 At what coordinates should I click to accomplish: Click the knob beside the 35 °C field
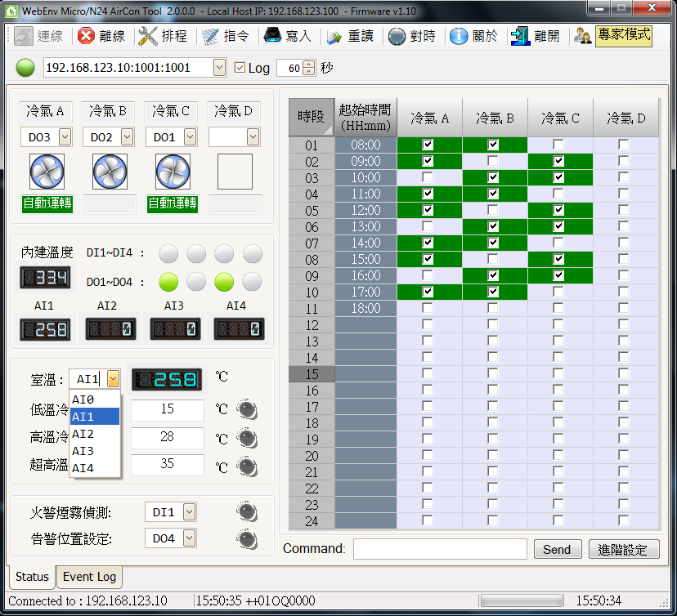coord(248,466)
